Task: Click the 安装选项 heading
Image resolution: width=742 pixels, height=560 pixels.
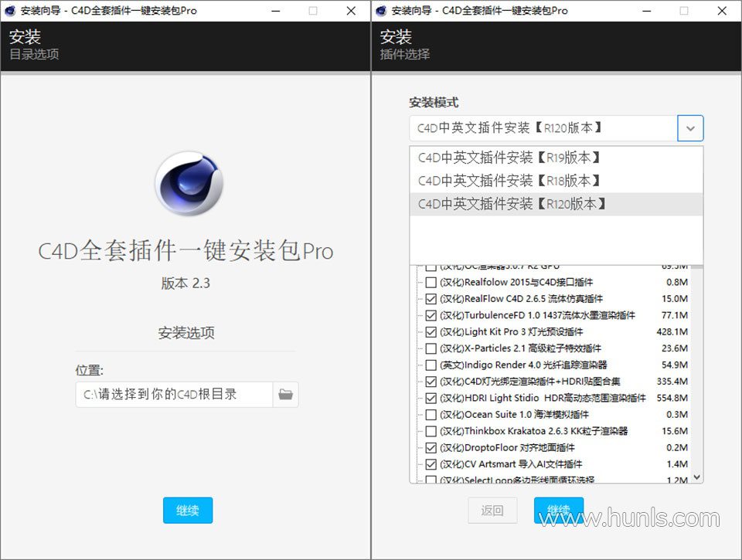Action: [186, 333]
